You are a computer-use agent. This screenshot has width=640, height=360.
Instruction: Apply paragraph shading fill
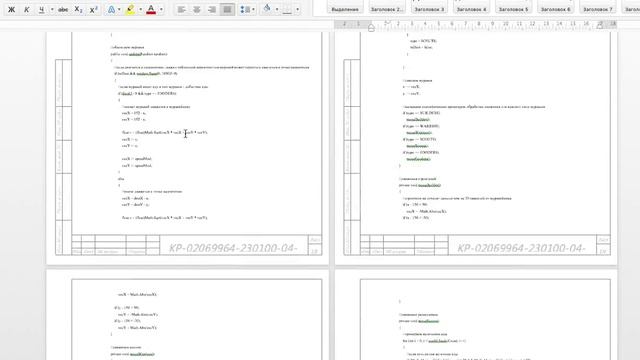pos(267,9)
